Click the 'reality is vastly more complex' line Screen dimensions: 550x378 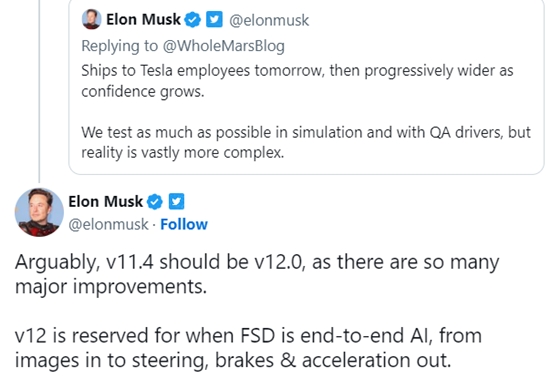click(183, 153)
